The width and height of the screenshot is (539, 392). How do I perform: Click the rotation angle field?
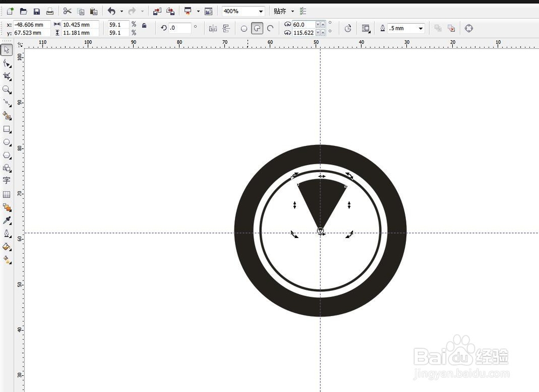coord(180,28)
